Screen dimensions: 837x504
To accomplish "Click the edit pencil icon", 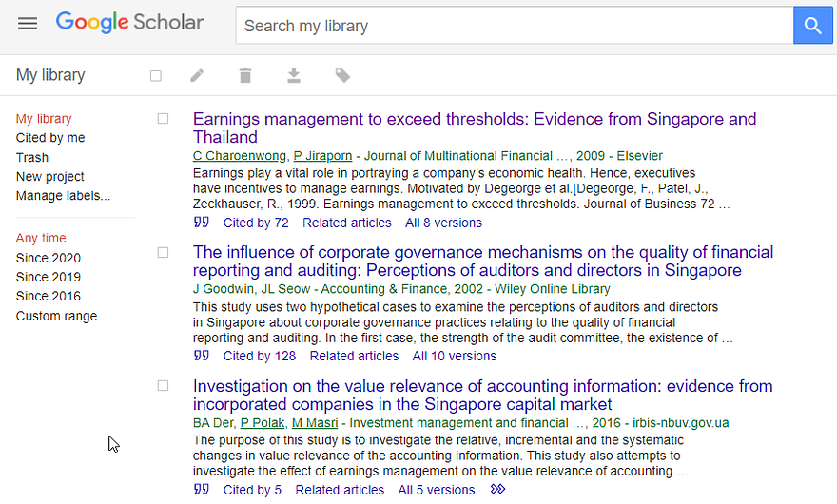I will click(197, 76).
